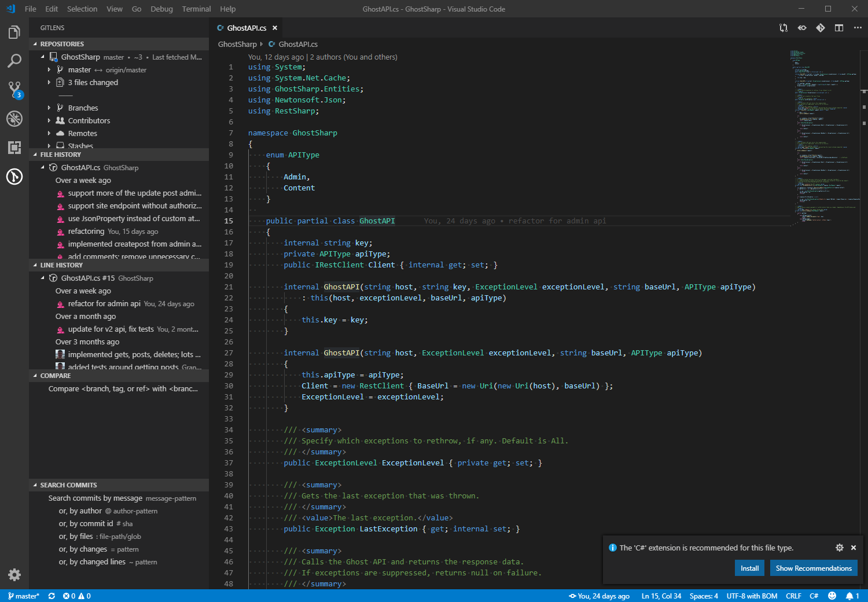Click Show Recommendations button

tap(814, 568)
